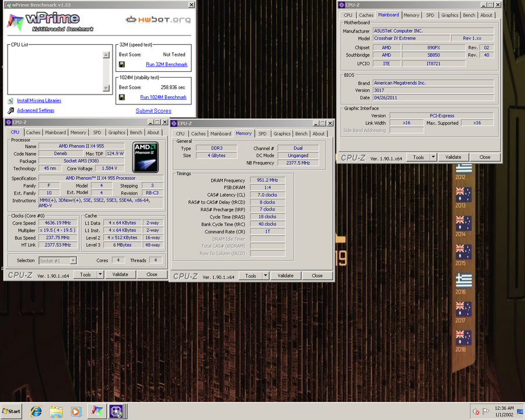This screenshot has height=420, width=525.
Task: Click the title bar icon of the CPU-Z Mainboard window
Action: point(341,5)
